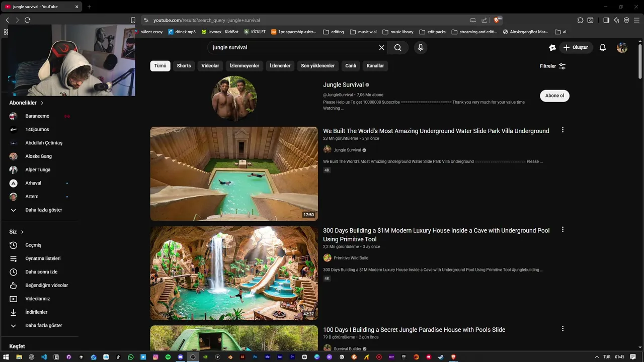
Task: Open options menu for 100 Days Jungle Paradise video
Action: coord(562,328)
